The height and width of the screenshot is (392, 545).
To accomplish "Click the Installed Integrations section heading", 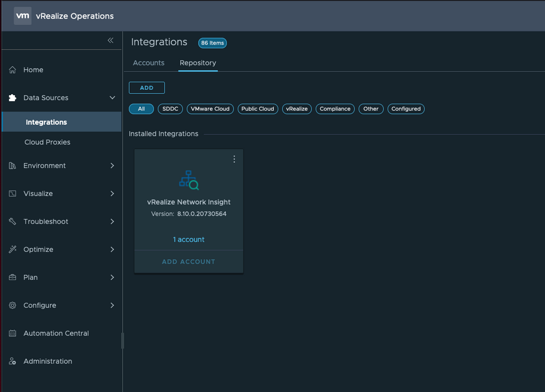I will tap(163, 134).
